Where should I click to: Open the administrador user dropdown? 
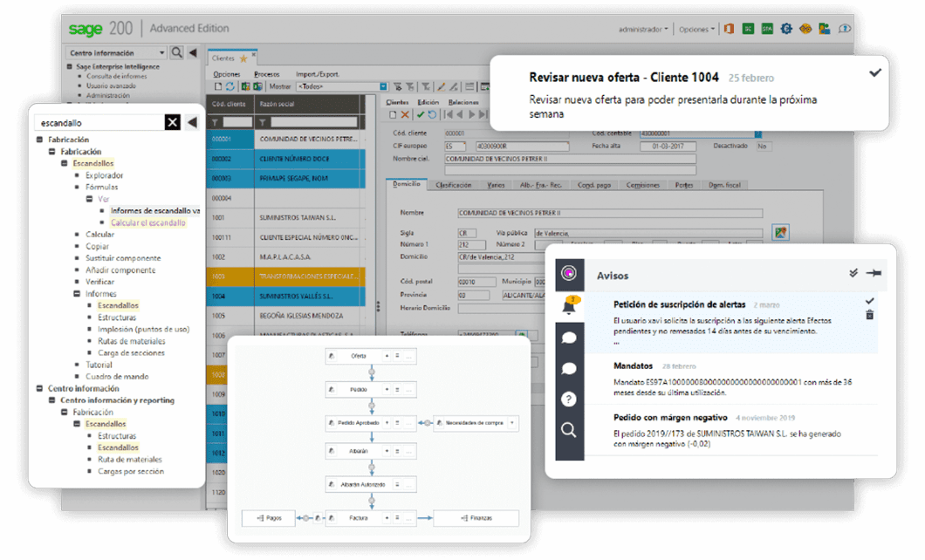coord(644,29)
